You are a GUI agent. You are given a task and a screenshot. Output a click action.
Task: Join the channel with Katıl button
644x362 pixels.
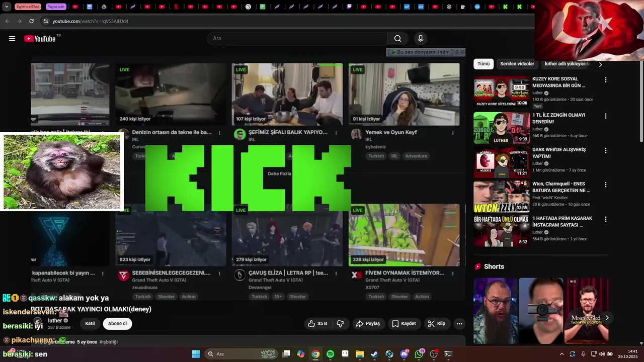pyautogui.click(x=90, y=324)
